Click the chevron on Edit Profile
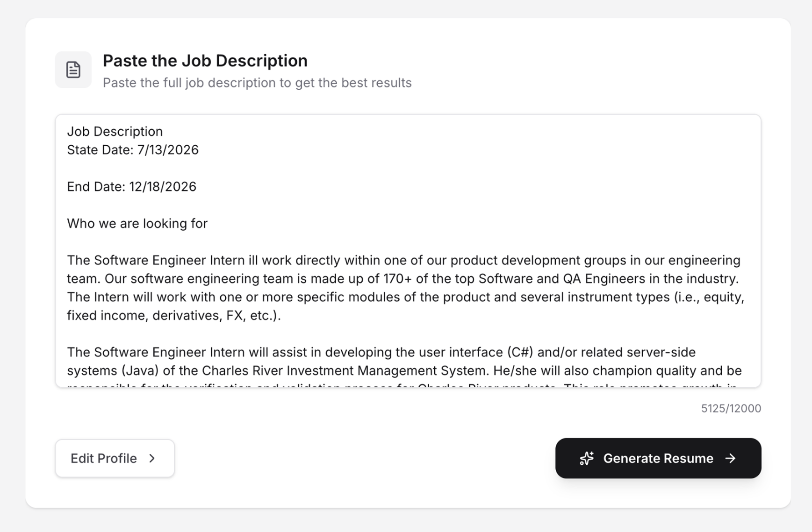The height and width of the screenshot is (532, 812). [152, 458]
